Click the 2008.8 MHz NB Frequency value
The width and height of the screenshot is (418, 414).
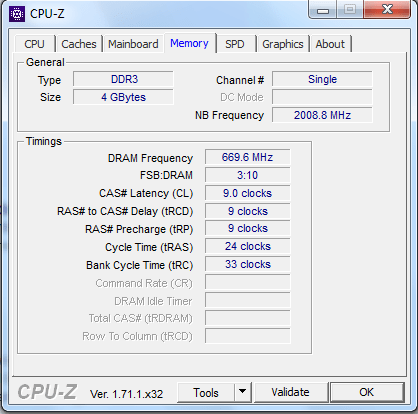[322, 115]
